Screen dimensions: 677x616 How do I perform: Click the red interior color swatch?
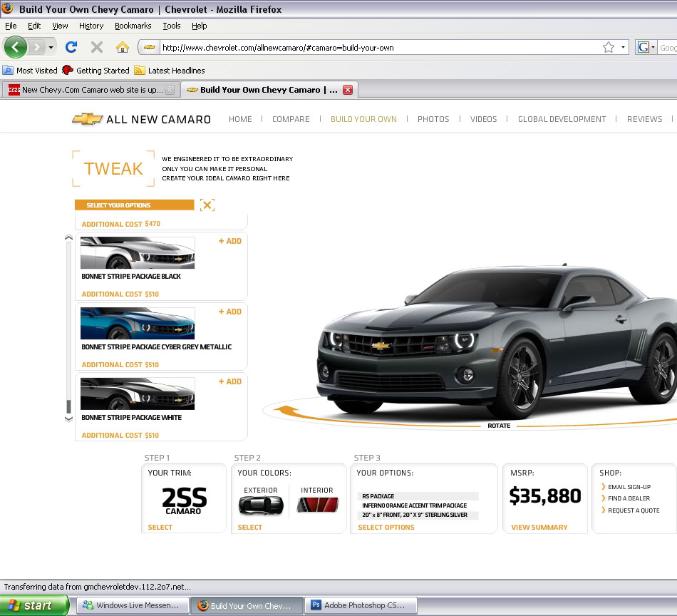click(318, 505)
